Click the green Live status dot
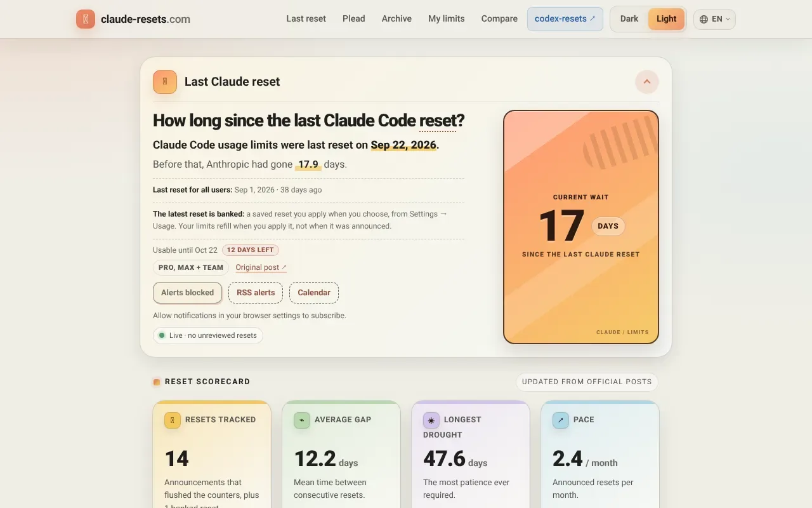 162,335
